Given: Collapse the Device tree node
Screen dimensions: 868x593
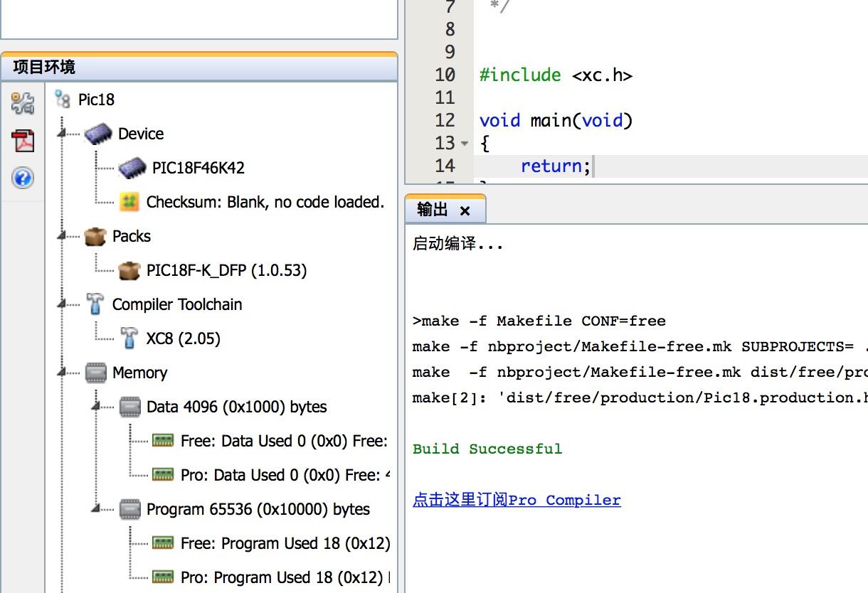Looking at the screenshot, I should (x=63, y=134).
